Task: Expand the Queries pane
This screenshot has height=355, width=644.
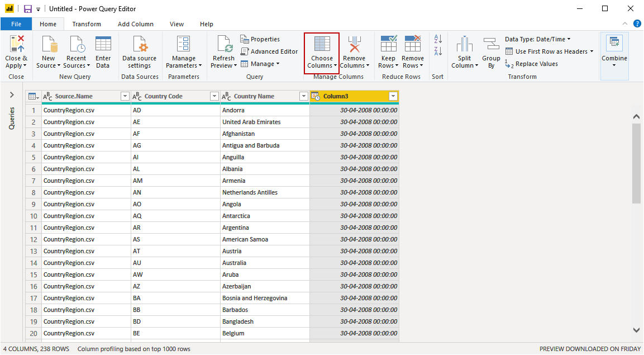Action: pyautogui.click(x=12, y=96)
